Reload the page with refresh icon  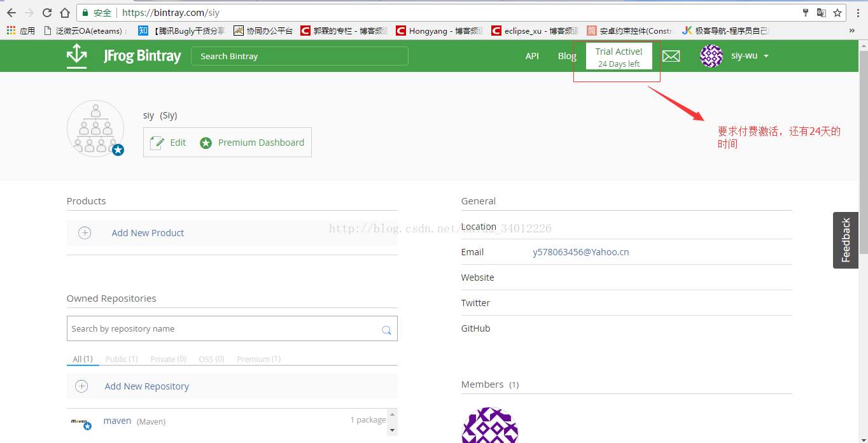[x=47, y=13]
